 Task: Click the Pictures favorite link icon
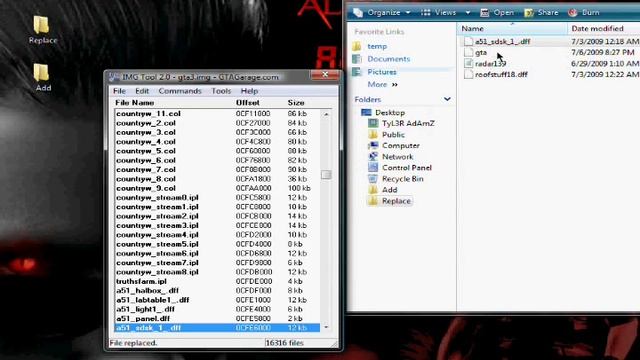pos(357,71)
